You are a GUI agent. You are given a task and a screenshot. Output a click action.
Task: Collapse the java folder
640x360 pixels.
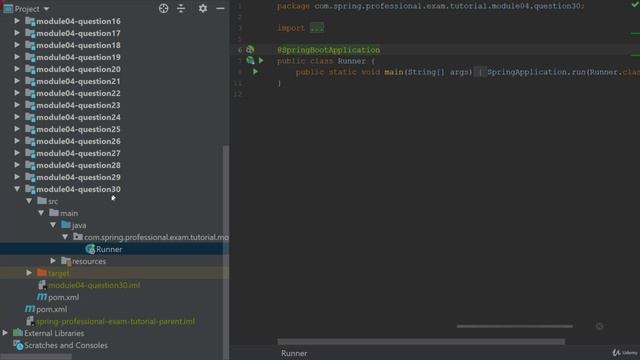click(53, 224)
